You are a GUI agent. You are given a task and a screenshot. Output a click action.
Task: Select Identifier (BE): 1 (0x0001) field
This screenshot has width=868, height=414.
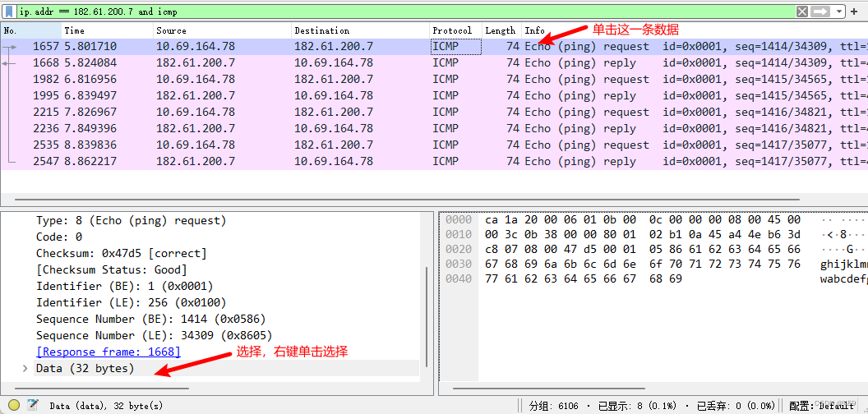click(x=125, y=286)
